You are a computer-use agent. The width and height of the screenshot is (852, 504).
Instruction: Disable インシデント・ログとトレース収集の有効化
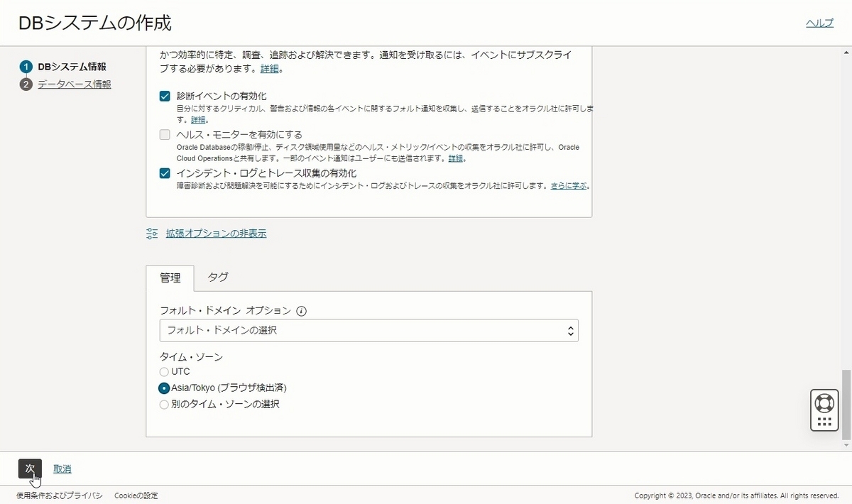(164, 171)
